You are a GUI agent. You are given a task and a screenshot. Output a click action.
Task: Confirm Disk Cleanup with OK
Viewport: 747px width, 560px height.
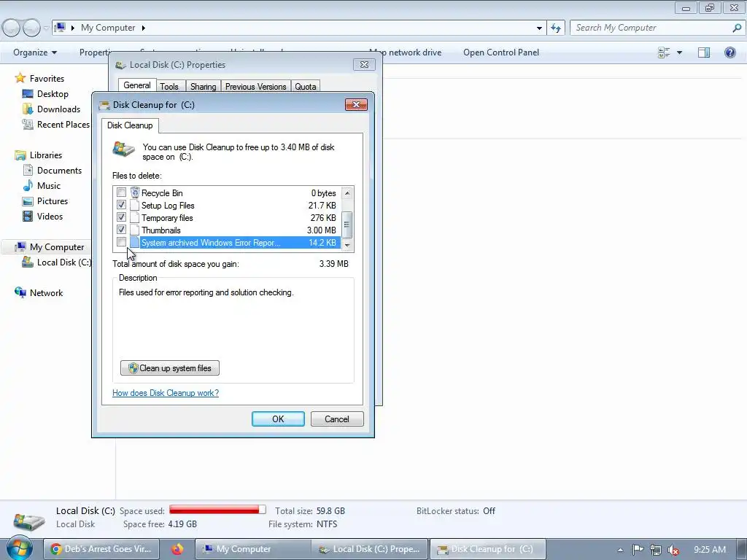click(x=278, y=419)
